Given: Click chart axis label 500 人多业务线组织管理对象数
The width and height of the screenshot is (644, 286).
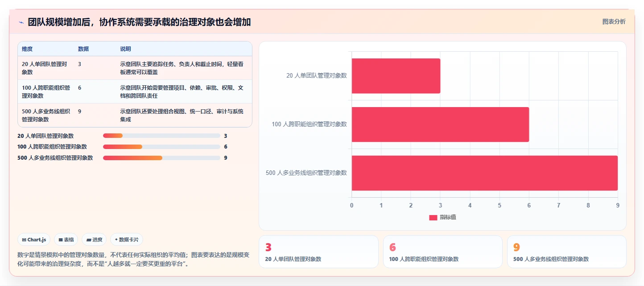Looking at the screenshot, I should pos(306,173).
